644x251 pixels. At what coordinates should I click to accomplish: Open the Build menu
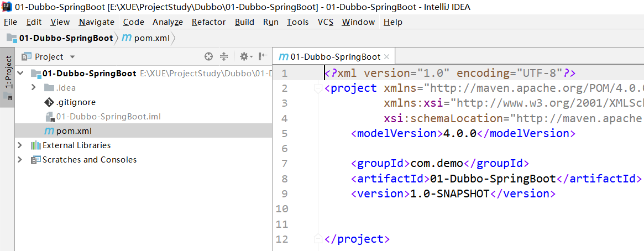click(244, 22)
